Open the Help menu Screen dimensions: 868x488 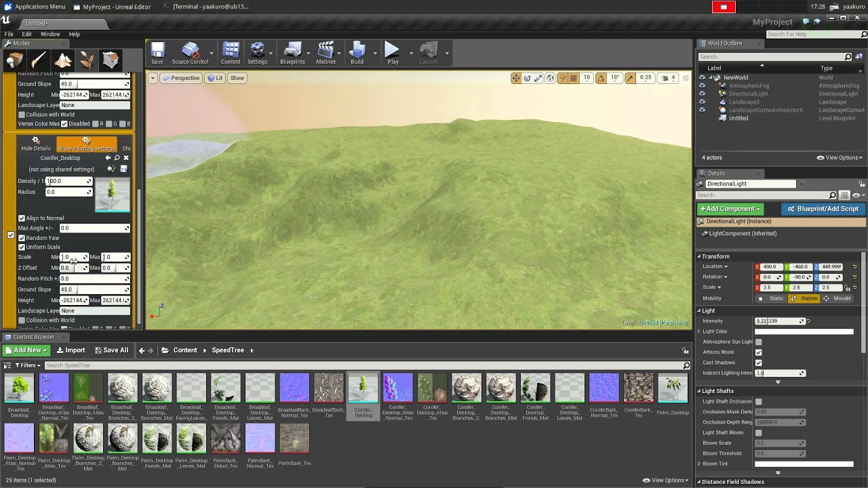pyautogui.click(x=75, y=34)
